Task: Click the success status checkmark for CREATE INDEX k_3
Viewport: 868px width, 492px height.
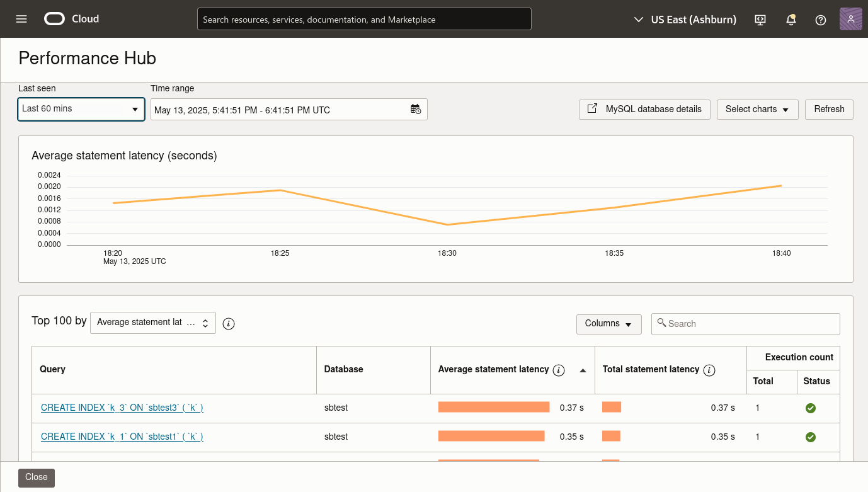Action: pyautogui.click(x=811, y=408)
